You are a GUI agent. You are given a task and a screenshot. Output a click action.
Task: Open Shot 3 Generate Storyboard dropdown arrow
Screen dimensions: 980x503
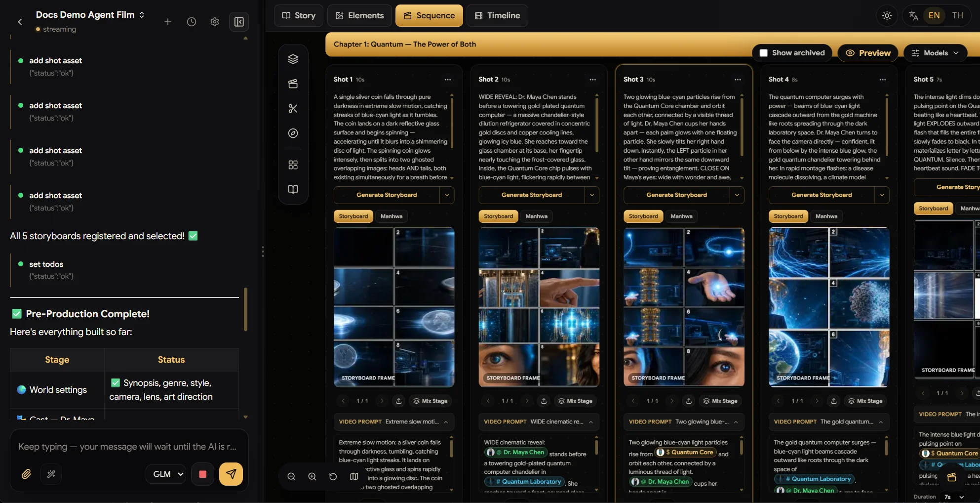click(x=737, y=195)
